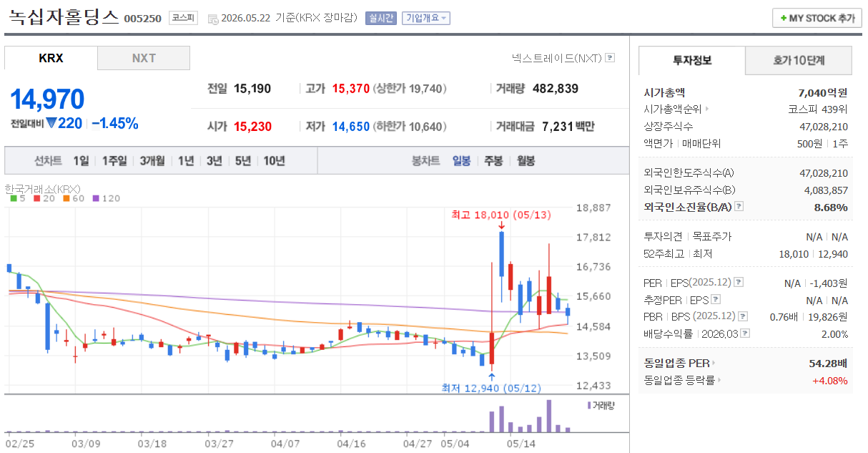Click the 투자의견 label
Image resolution: width=868 pixels, height=453 pixels.
[663, 237]
